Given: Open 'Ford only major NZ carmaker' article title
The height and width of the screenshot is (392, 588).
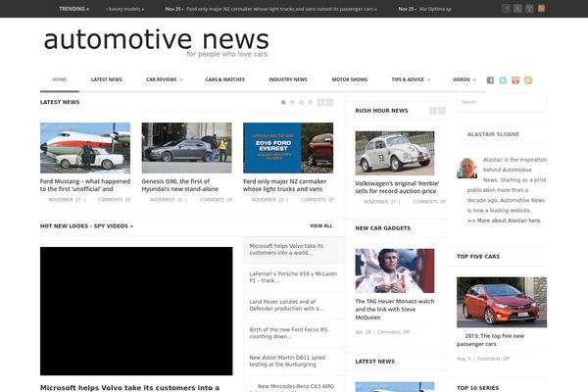Looking at the screenshot, I should click(x=284, y=185).
